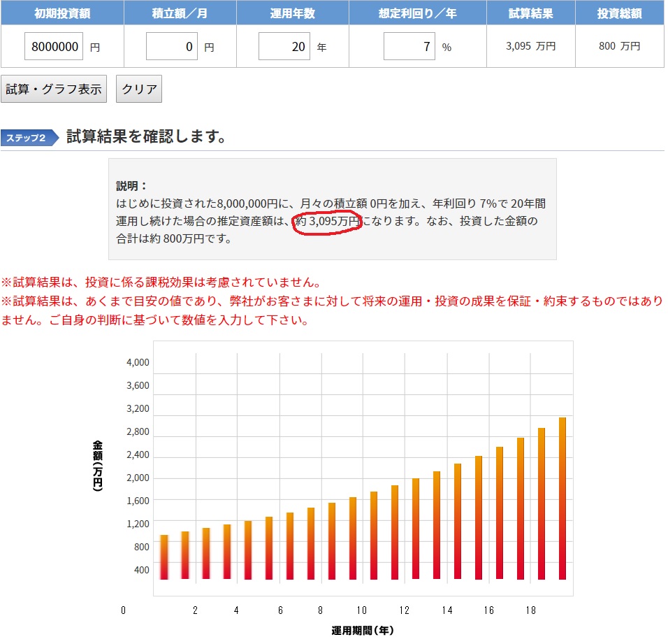Click the tallest rightmost bar in the chart
668x644 pixels.
(x=562, y=499)
